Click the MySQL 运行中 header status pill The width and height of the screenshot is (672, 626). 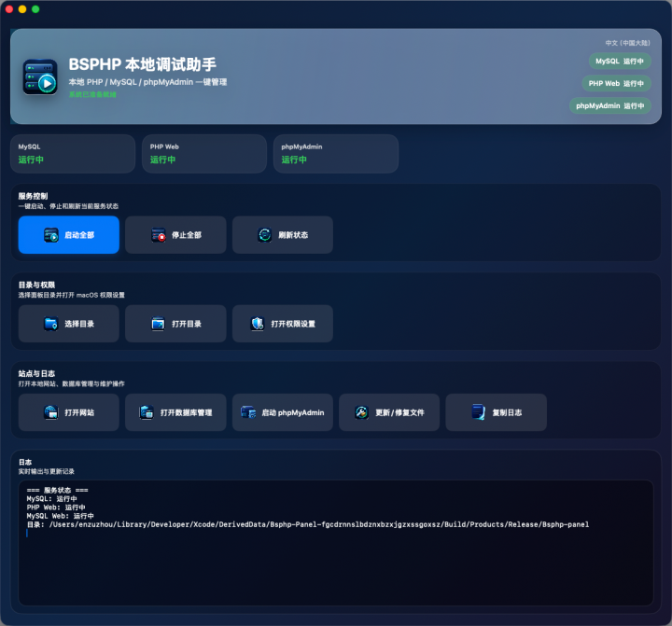pos(620,62)
